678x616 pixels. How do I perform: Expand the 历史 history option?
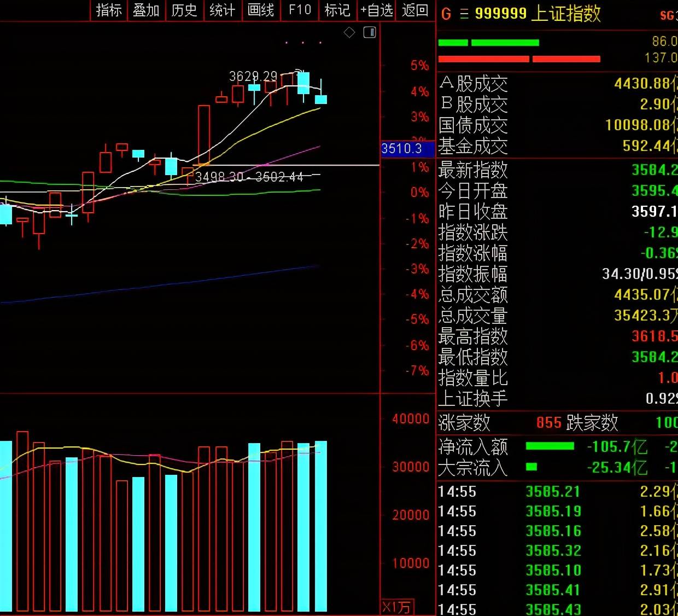point(184,10)
